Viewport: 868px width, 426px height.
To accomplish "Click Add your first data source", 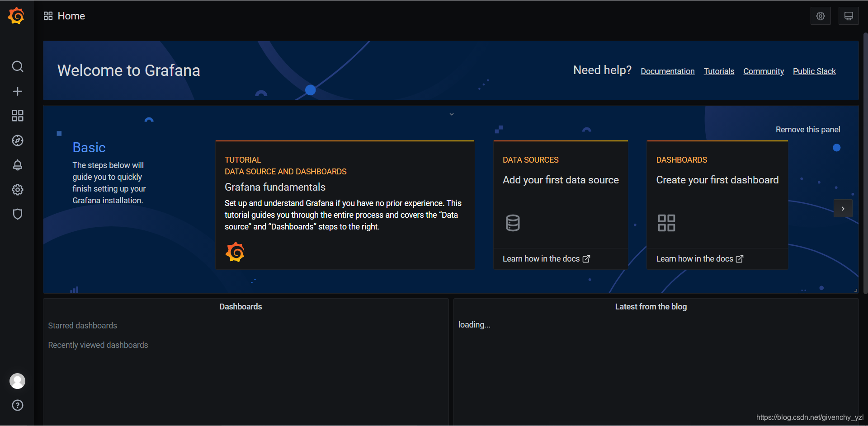I will (561, 180).
